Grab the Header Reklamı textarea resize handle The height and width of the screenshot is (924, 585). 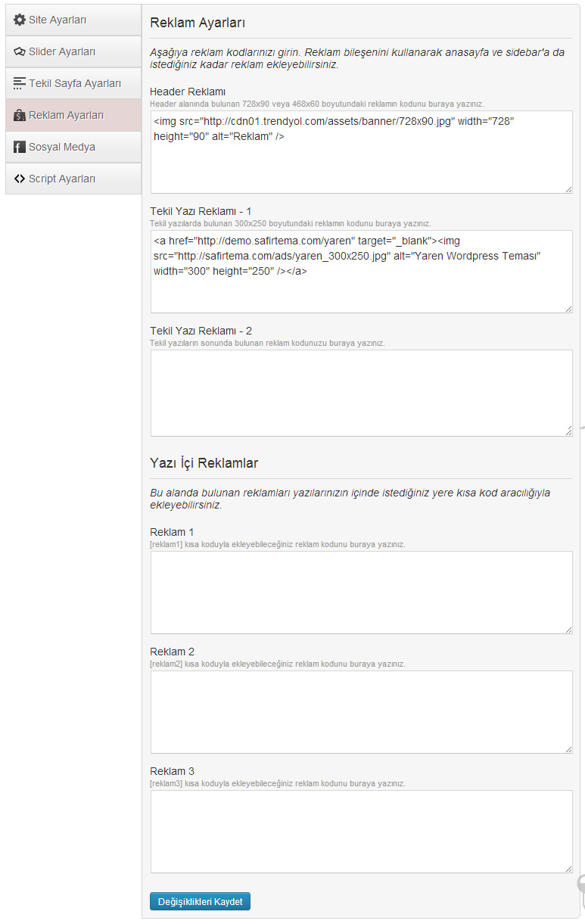click(568, 189)
